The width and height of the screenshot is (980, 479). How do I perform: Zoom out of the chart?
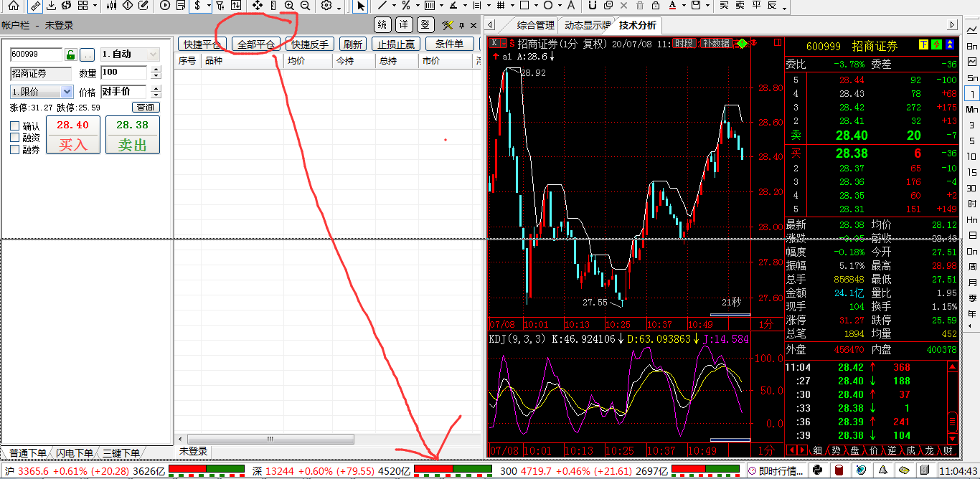306,6
